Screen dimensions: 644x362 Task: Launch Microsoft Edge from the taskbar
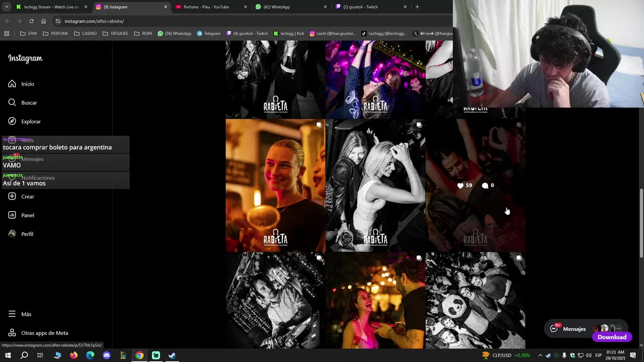click(x=90, y=355)
